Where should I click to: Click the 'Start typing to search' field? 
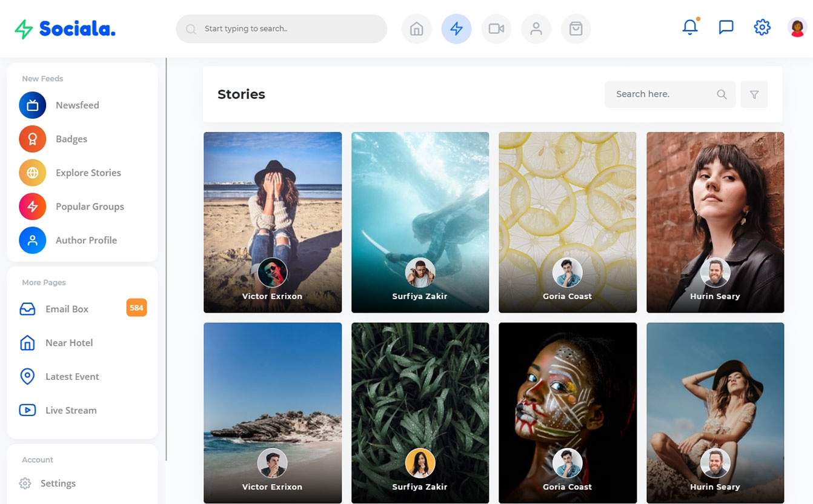[x=282, y=29]
